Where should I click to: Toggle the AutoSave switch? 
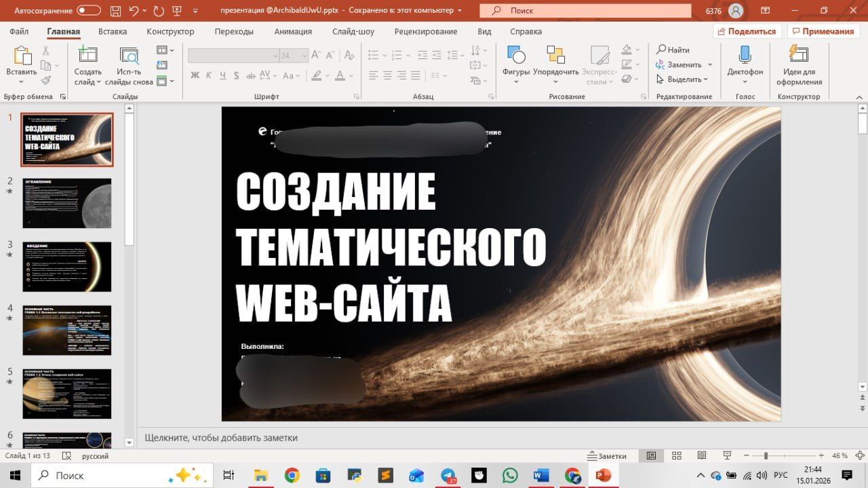pyautogui.click(x=89, y=10)
